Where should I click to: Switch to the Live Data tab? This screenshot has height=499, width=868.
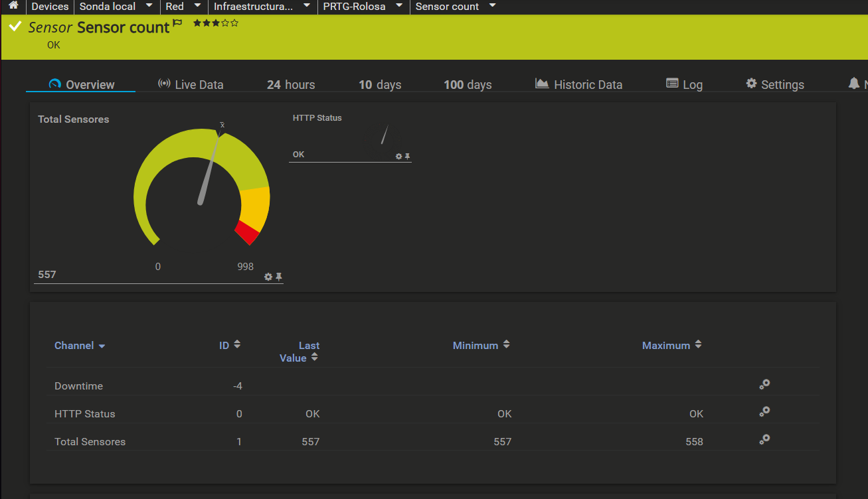coord(191,84)
